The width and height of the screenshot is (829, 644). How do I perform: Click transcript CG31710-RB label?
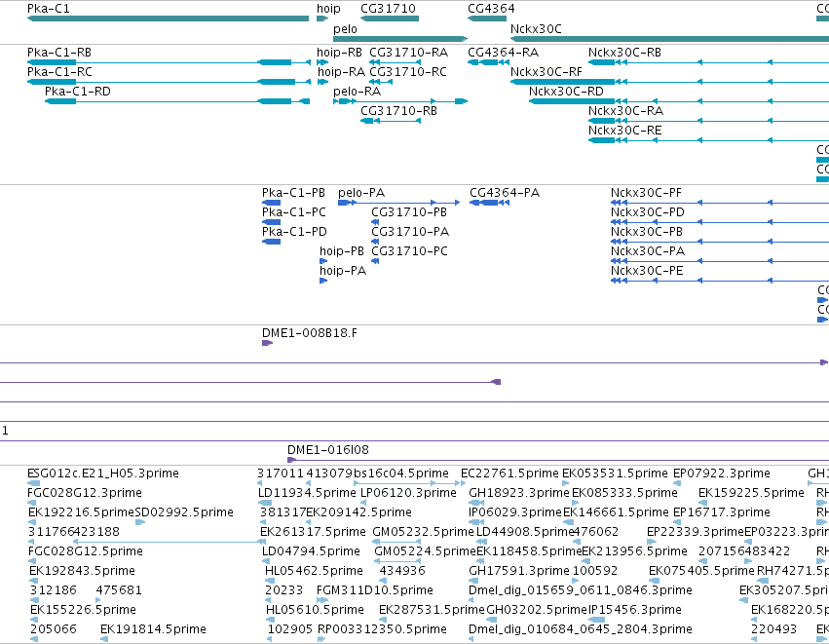click(398, 111)
